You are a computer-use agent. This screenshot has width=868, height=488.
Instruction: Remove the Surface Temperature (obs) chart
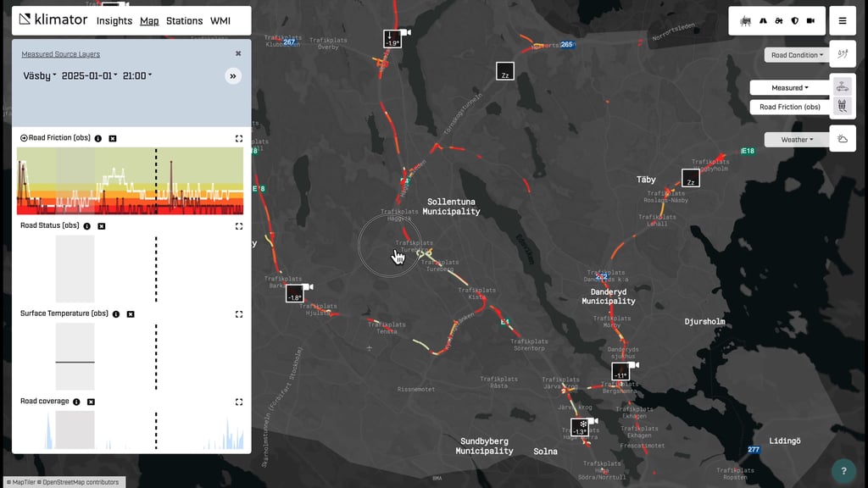[x=131, y=314]
